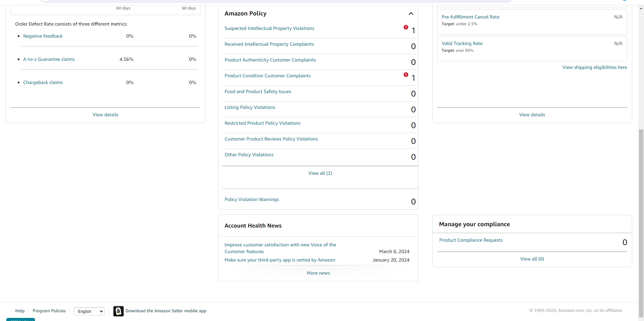Click alert icon beside Suspected Intellectual Property Violations

pos(406,27)
